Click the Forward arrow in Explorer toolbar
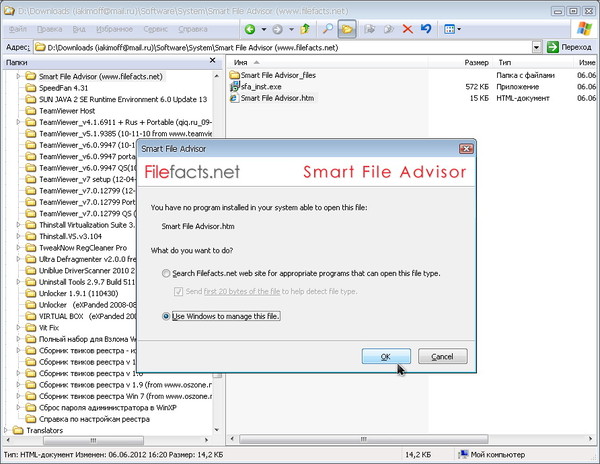The width and height of the screenshot is (600, 464). 278,29
